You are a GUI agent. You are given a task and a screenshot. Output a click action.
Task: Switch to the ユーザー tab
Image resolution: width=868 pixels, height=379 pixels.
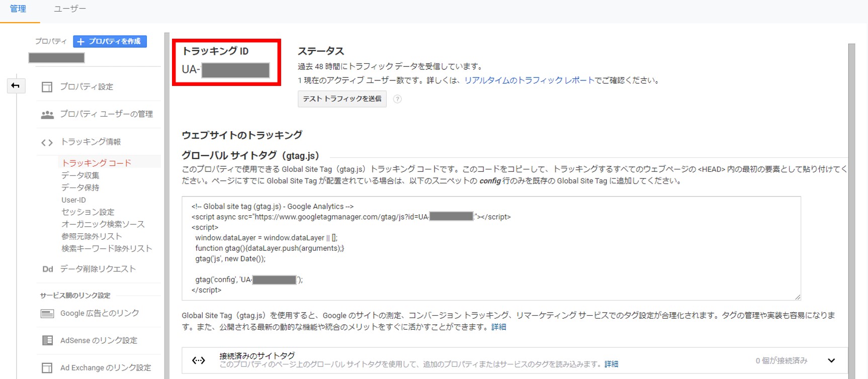(x=70, y=9)
